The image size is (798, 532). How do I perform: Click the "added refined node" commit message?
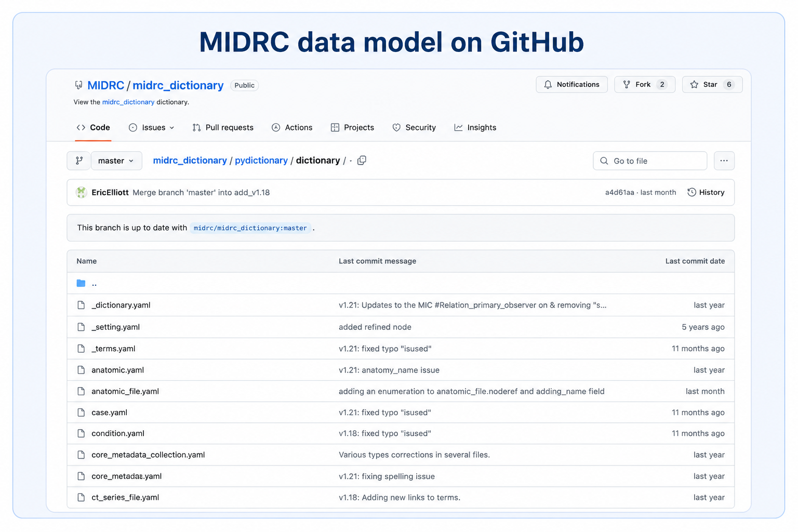375,327
